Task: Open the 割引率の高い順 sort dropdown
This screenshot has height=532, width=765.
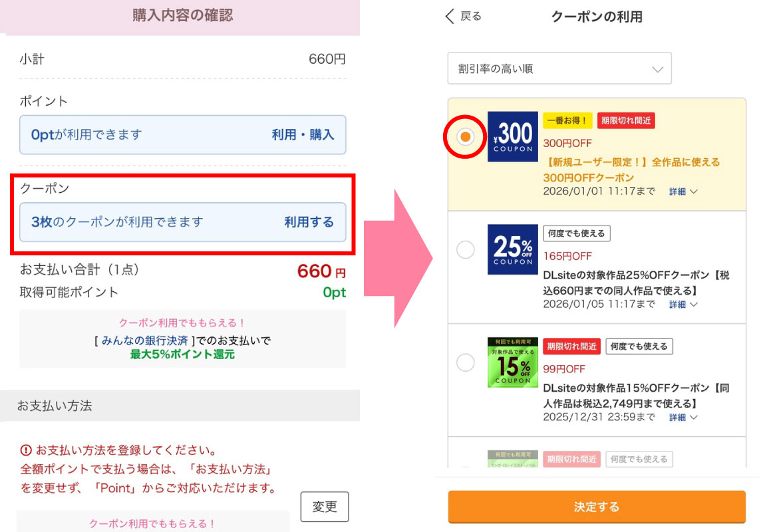Action: (x=559, y=68)
